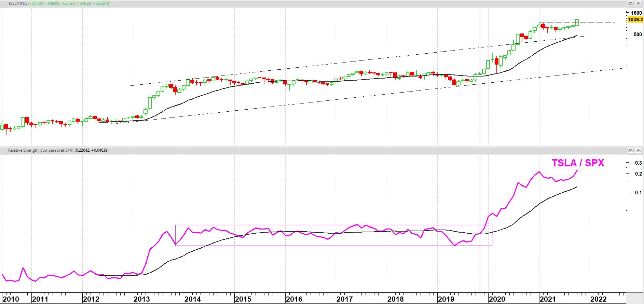Click the 2020 label on time axis

(x=497, y=299)
